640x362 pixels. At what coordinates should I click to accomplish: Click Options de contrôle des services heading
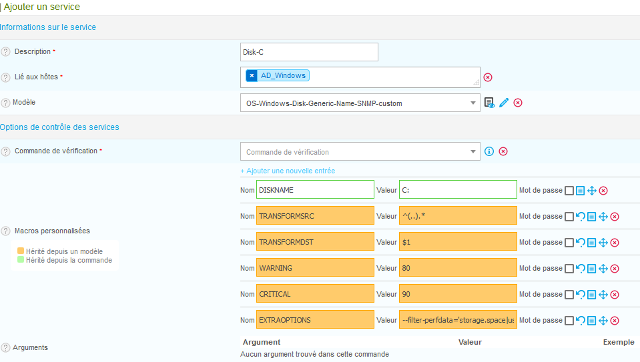point(60,127)
